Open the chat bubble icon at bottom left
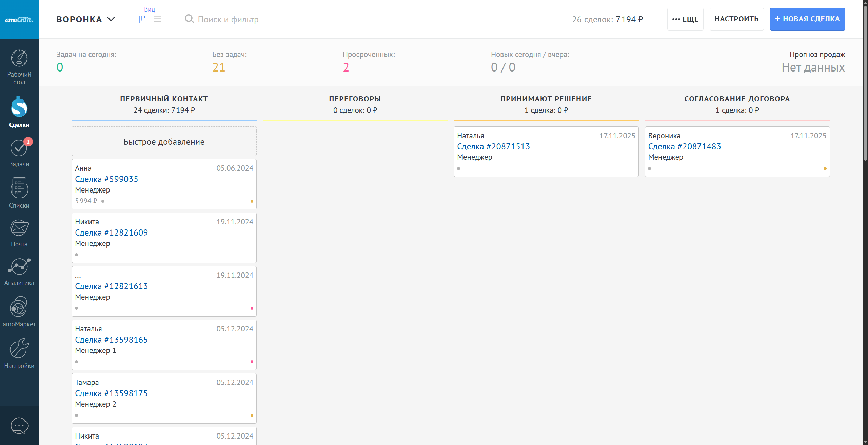The height and width of the screenshot is (445, 868). pyautogui.click(x=19, y=426)
